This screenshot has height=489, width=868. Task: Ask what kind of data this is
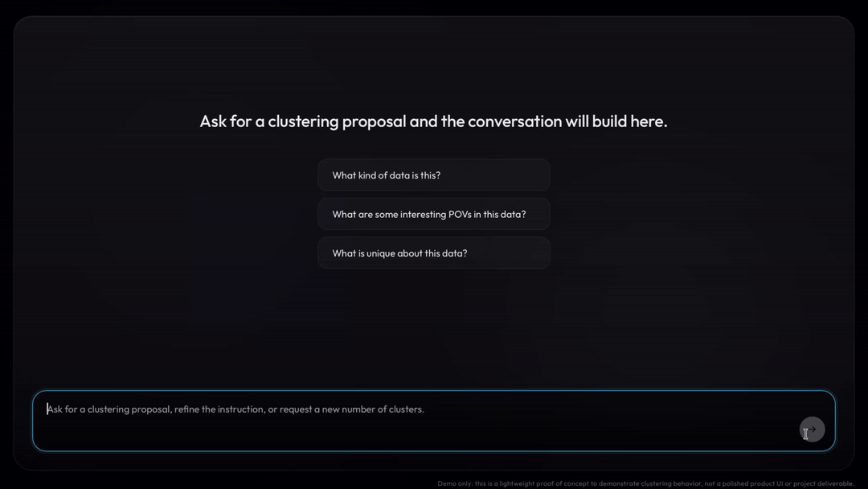434,175
